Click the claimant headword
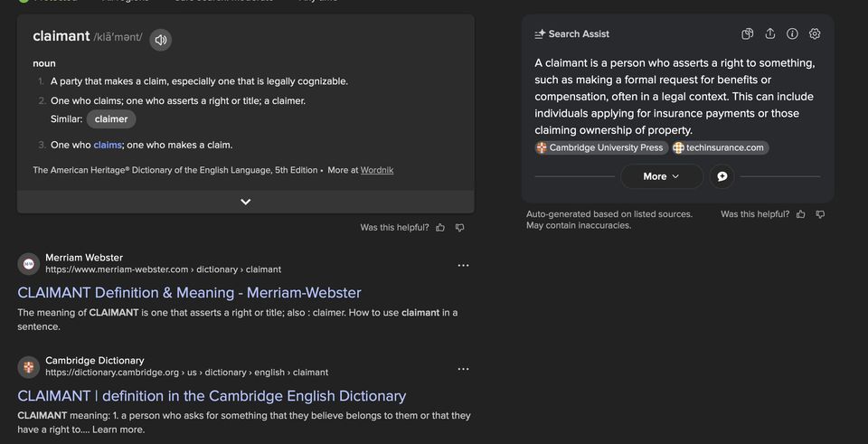 click(x=61, y=36)
